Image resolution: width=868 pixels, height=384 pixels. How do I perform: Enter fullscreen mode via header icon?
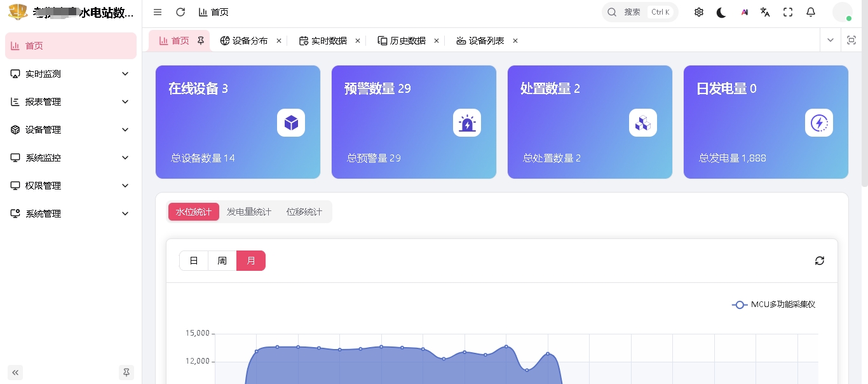[788, 12]
